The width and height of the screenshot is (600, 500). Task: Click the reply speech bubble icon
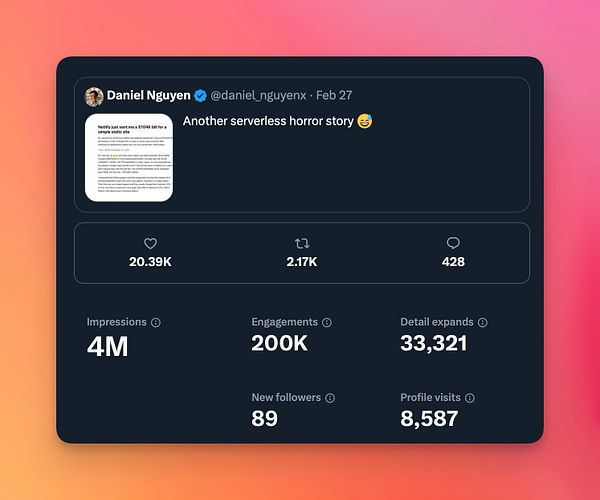[x=453, y=243]
